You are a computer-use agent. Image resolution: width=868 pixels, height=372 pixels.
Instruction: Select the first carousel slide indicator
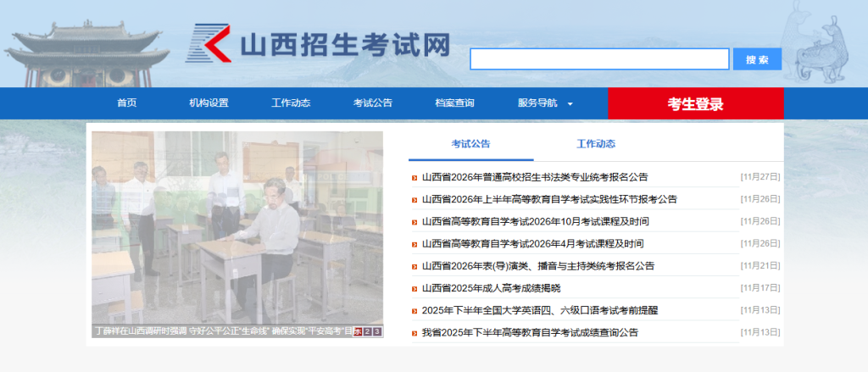[x=358, y=331]
